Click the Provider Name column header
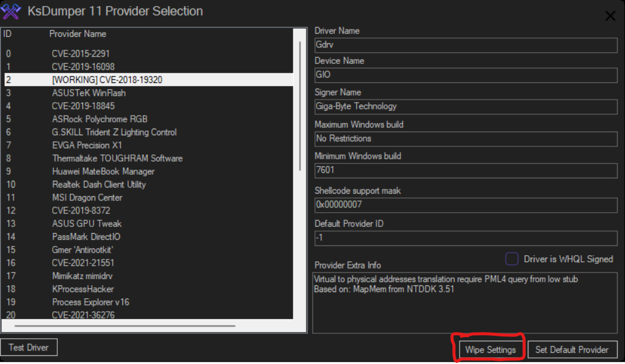625x364 pixels. [78, 34]
